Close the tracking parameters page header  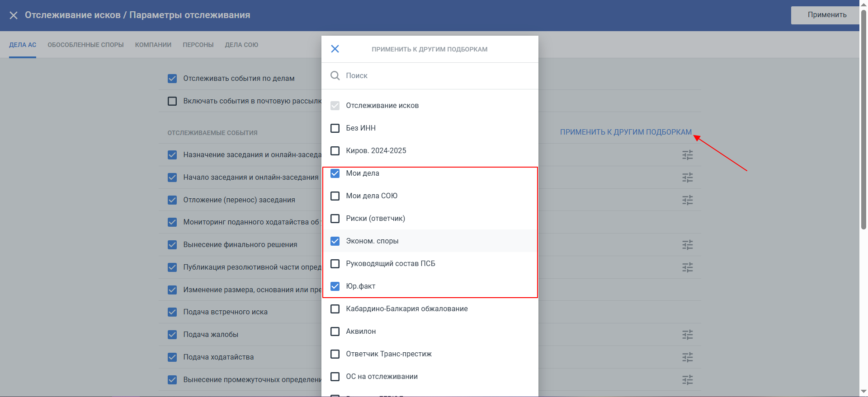click(x=14, y=15)
